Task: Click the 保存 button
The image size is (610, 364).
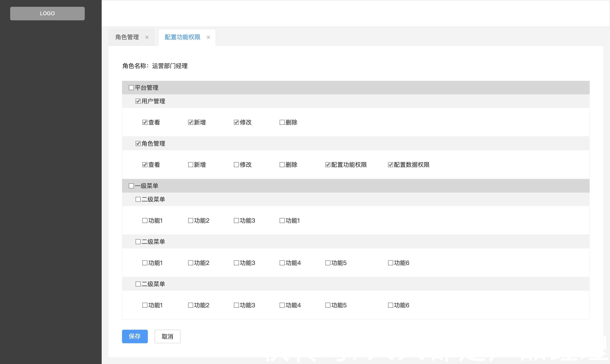Action: [x=135, y=336]
